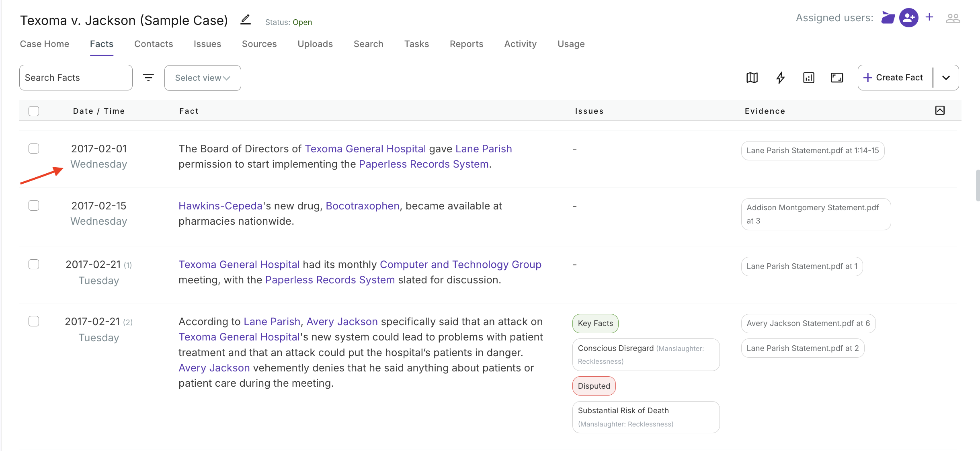Image resolution: width=980 pixels, height=451 pixels.
Task: Click in the Search Facts field
Action: coord(76,78)
